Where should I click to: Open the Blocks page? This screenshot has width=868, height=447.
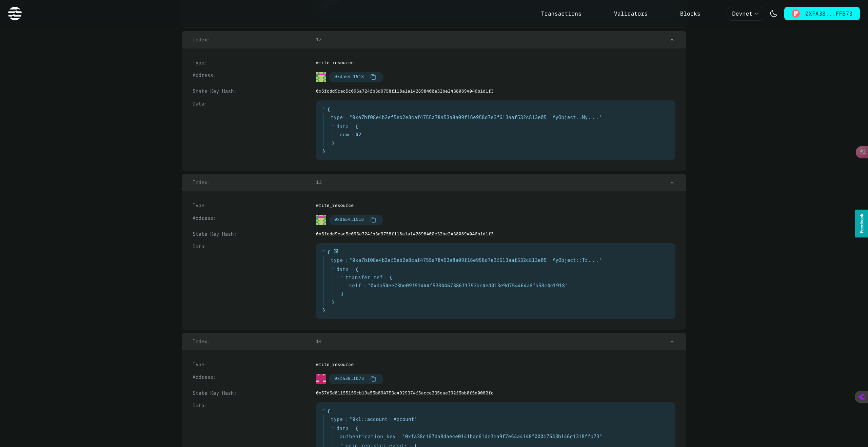[x=690, y=14]
